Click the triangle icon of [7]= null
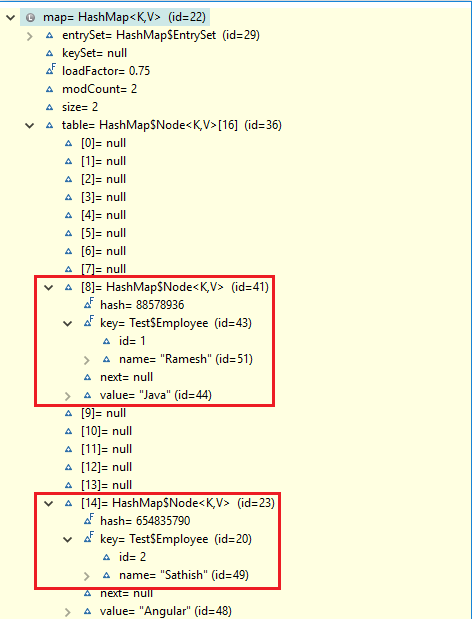This screenshot has height=619, width=472. pos(69,269)
